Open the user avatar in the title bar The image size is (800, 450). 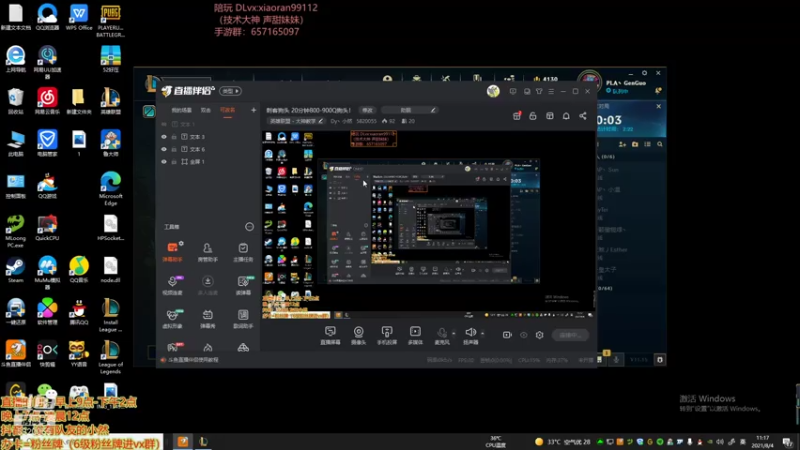tap(493, 91)
